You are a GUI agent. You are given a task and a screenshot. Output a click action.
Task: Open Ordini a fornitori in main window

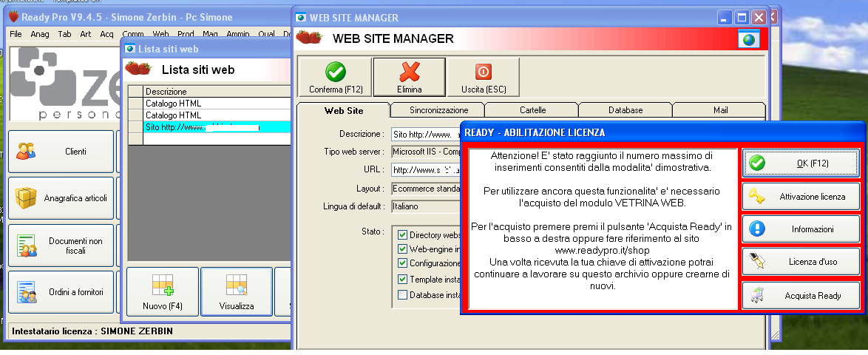coord(61,292)
